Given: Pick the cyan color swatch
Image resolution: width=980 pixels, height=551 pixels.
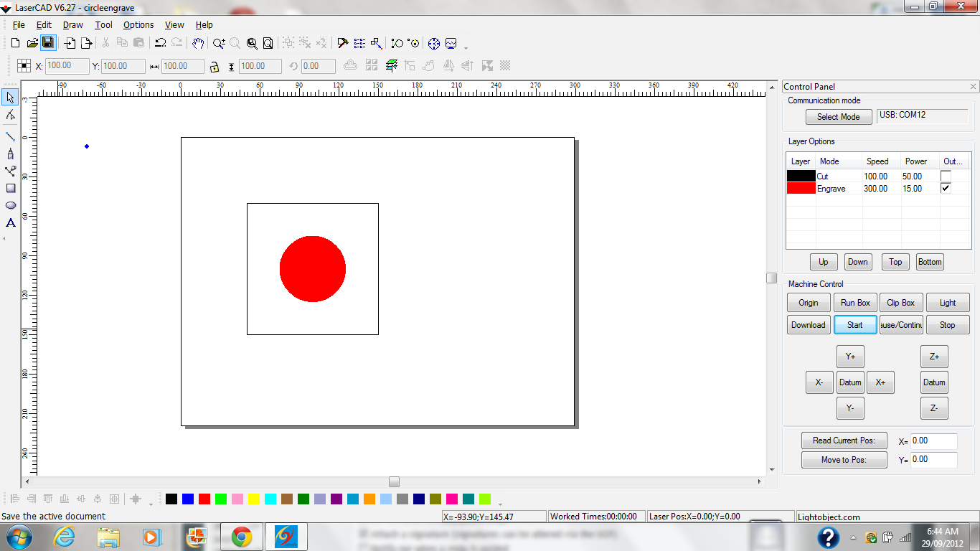Looking at the screenshot, I should pos(270,499).
